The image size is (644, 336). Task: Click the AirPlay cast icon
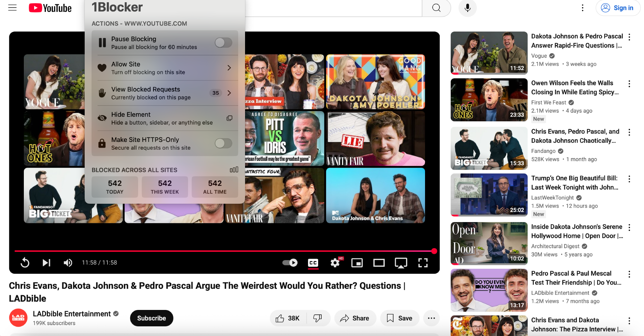click(x=401, y=263)
